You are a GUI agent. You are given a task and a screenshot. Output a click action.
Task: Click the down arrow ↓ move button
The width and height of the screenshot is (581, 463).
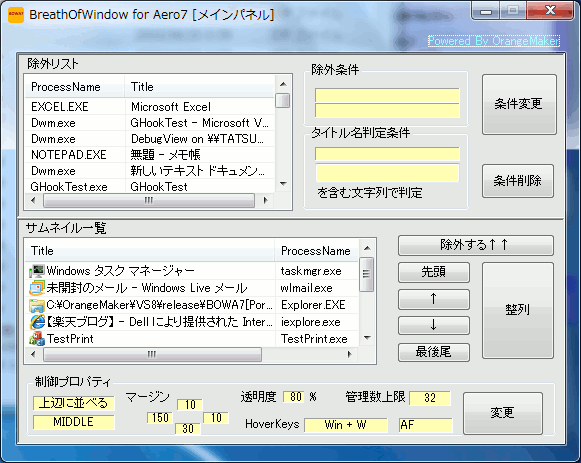[x=434, y=325]
